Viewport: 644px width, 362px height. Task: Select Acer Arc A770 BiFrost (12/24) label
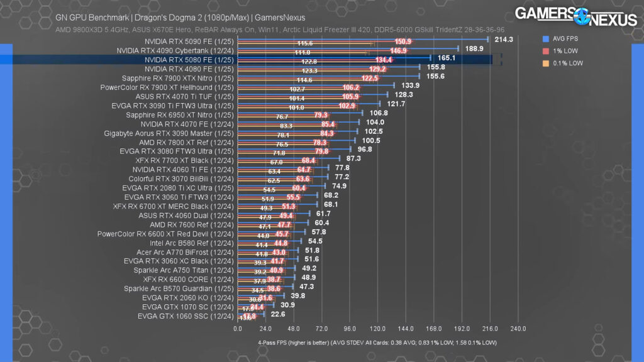coord(185,253)
